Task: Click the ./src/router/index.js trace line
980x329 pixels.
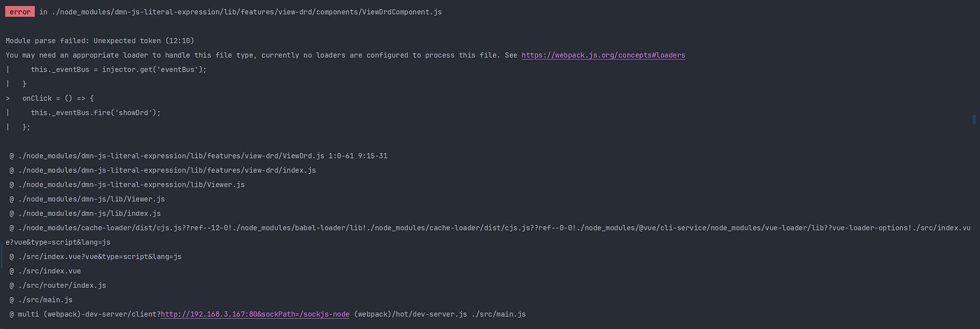Action: 62,286
